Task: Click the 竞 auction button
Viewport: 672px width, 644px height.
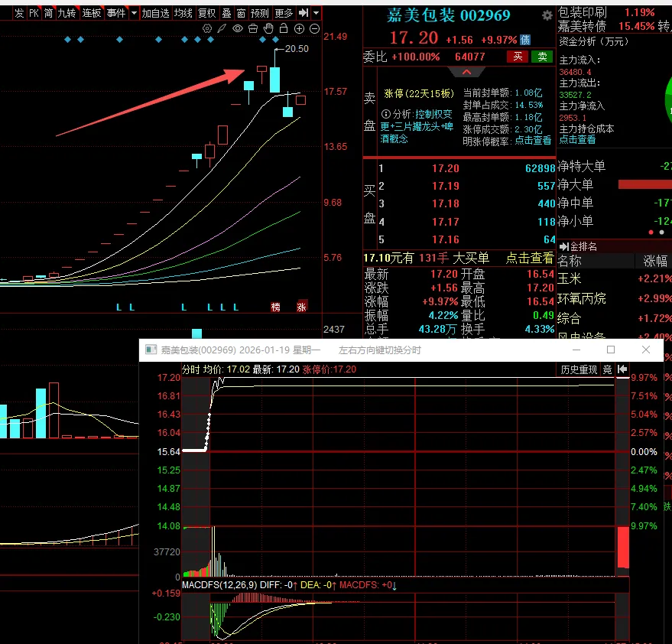Action: (607, 369)
